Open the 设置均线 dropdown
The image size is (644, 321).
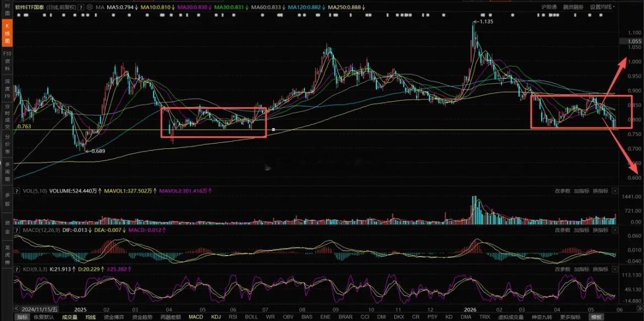click(x=603, y=7)
